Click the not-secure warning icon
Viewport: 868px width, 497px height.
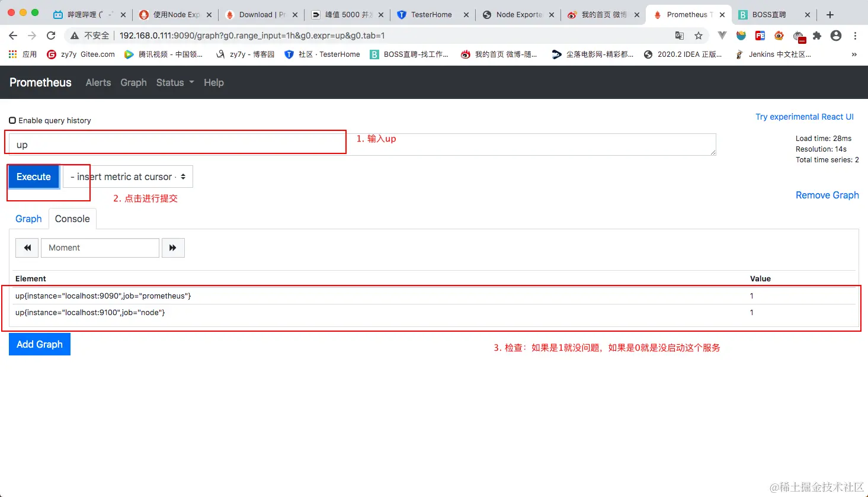pyautogui.click(x=75, y=36)
